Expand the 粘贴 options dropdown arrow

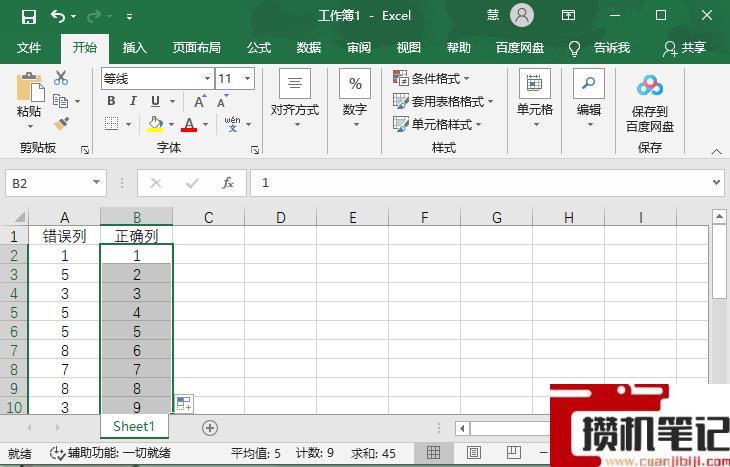coord(30,126)
